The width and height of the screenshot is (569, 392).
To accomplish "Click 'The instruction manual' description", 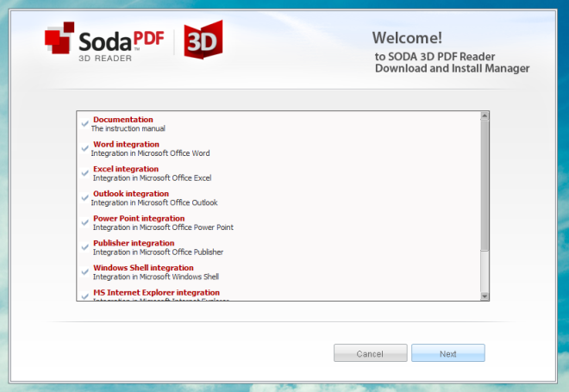I will (128, 128).
